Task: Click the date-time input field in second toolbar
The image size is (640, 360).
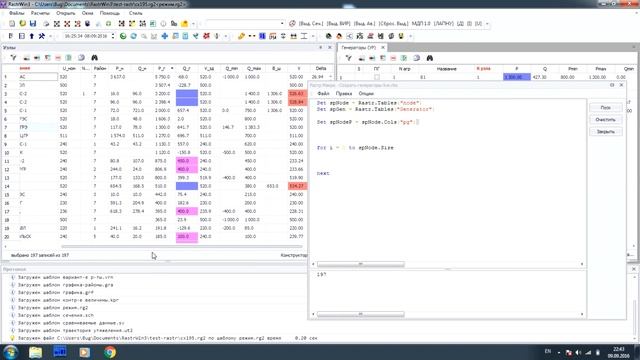Action: pyautogui.click(x=86, y=36)
